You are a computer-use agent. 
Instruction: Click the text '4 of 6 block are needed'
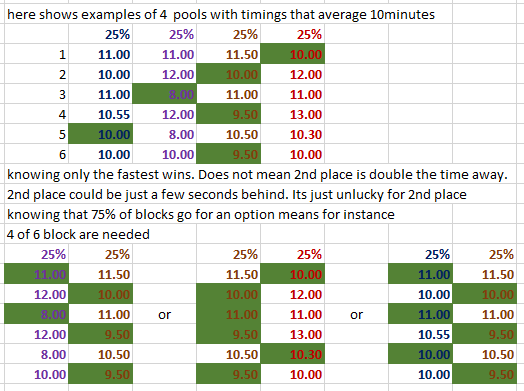(78, 234)
